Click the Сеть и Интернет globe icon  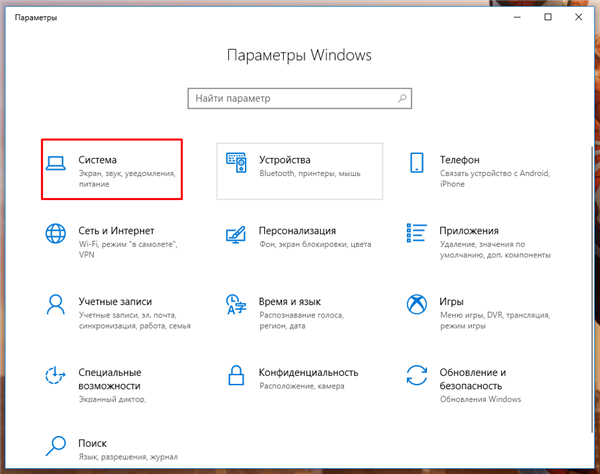point(56,233)
